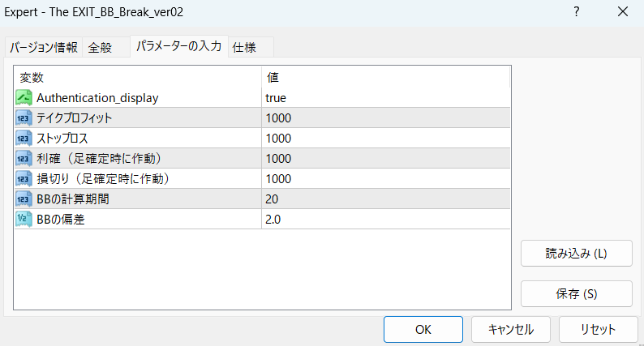Confirm settings with the OK button
The height and width of the screenshot is (346, 644).
click(423, 330)
